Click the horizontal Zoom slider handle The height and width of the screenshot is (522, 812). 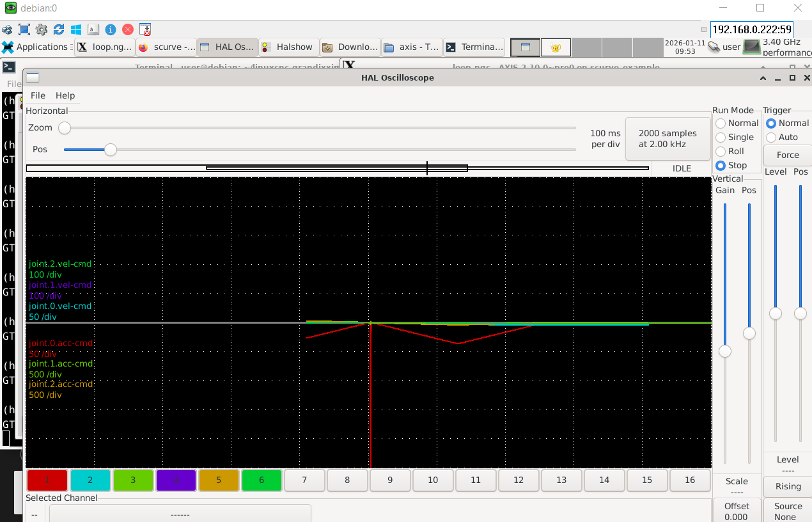tap(65, 128)
